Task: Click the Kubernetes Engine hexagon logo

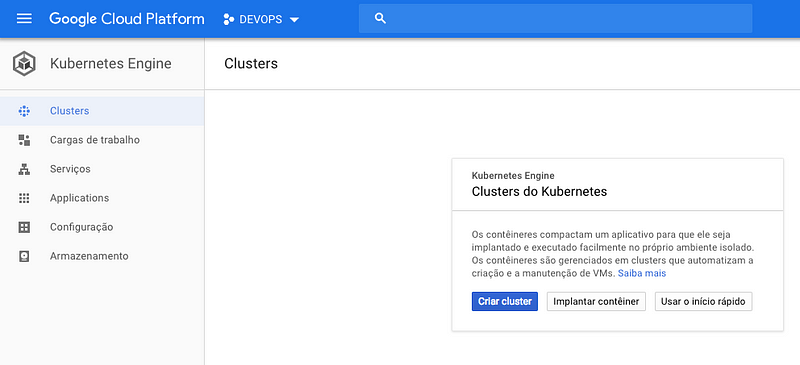Action: (x=24, y=64)
